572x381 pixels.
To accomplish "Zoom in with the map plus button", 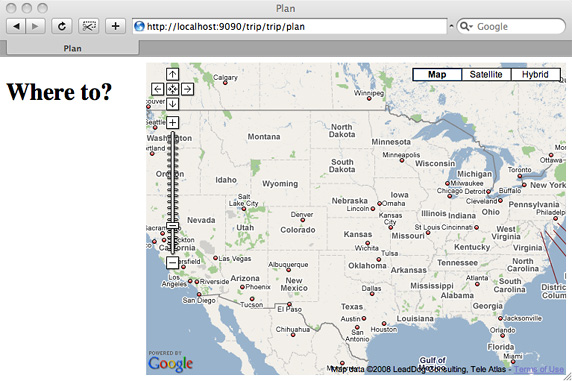I will 173,122.
